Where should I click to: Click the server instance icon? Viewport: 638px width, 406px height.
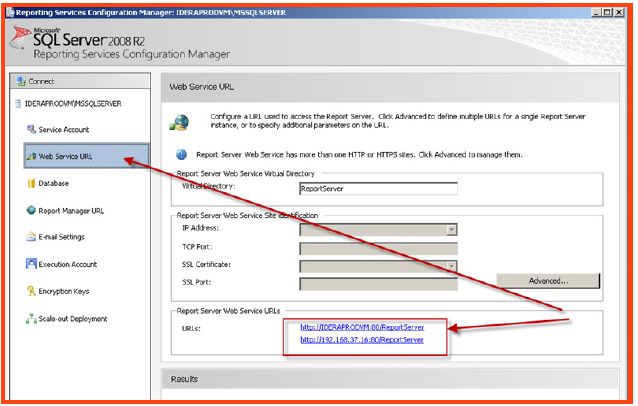tap(18, 103)
